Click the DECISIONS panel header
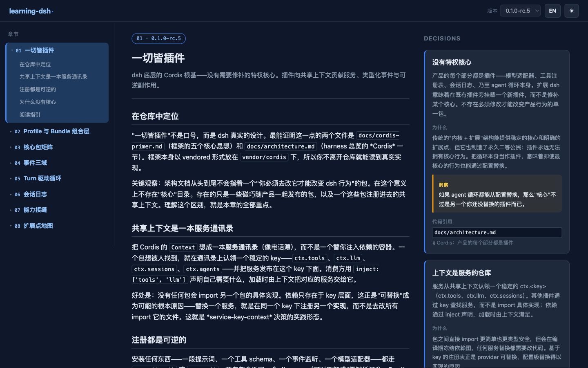Image resolution: width=588 pixels, height=368 pixels. [x=442, y=38]
